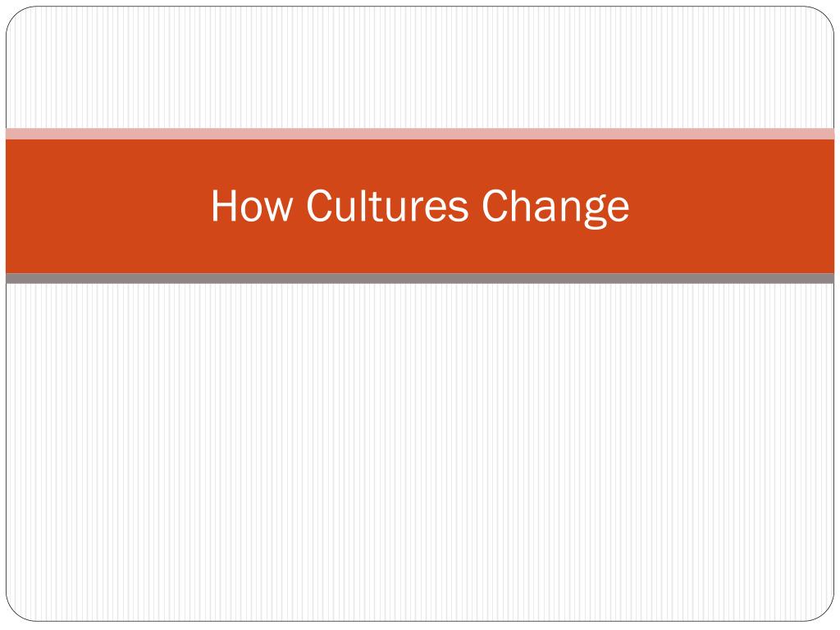Click the orange banner right of title
840x630 pixels.
[732, 206]
